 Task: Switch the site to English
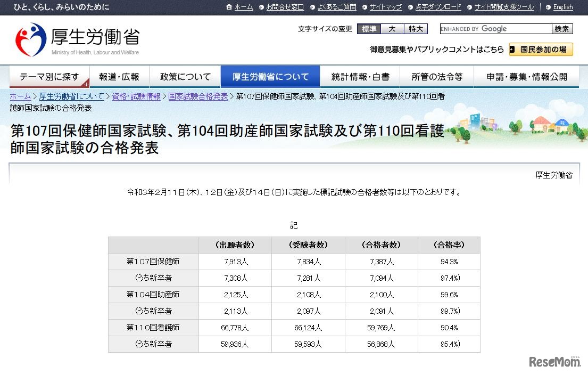(x=562, y=7)
